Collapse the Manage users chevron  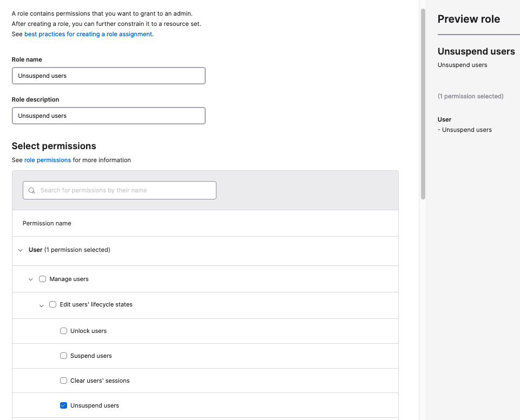click(x=31, y=279)
